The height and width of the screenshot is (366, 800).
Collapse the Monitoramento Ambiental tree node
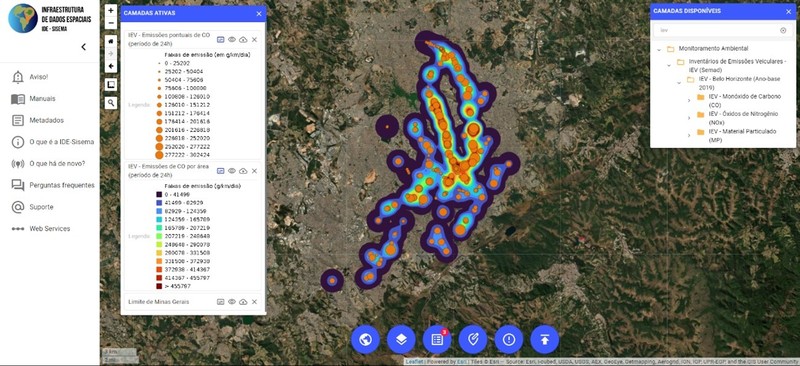659,49
